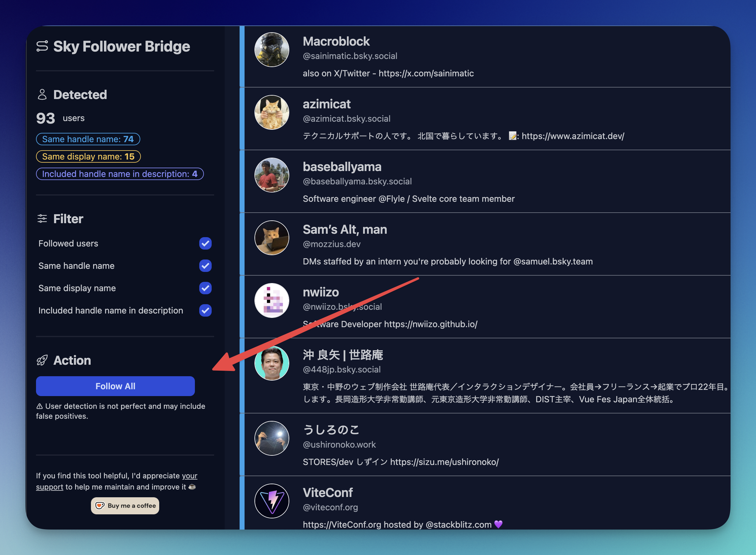Uncheck the Followed users filter
This screenshot has height=555, width=756.
(205, 244)
